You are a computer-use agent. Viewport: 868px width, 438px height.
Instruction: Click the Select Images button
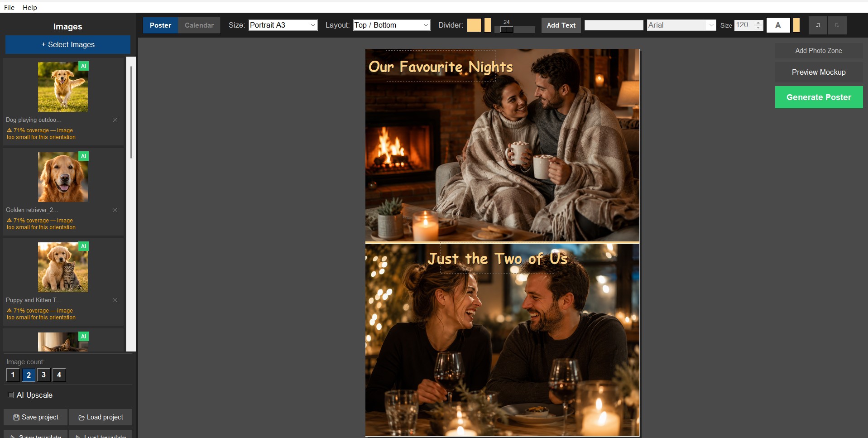click(68, 45)
